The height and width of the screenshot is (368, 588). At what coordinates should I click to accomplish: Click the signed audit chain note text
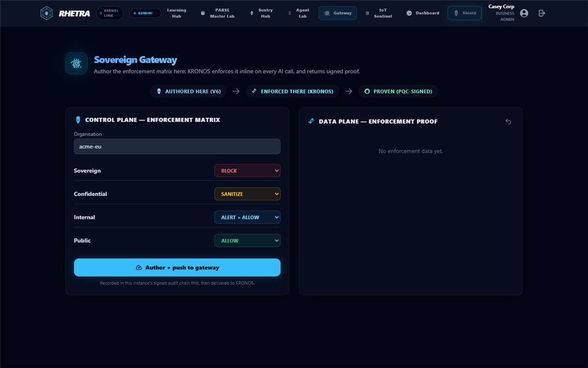click(x=177, y=283)
